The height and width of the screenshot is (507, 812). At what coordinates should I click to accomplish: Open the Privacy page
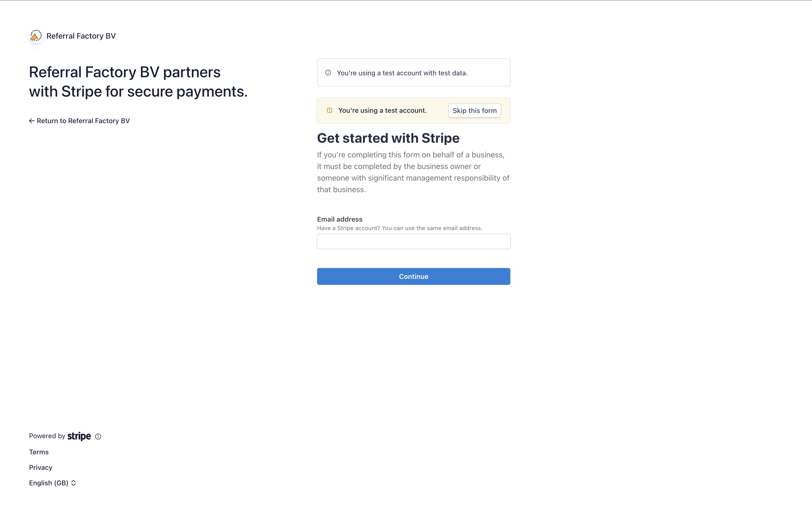click(x=41, y=467)
